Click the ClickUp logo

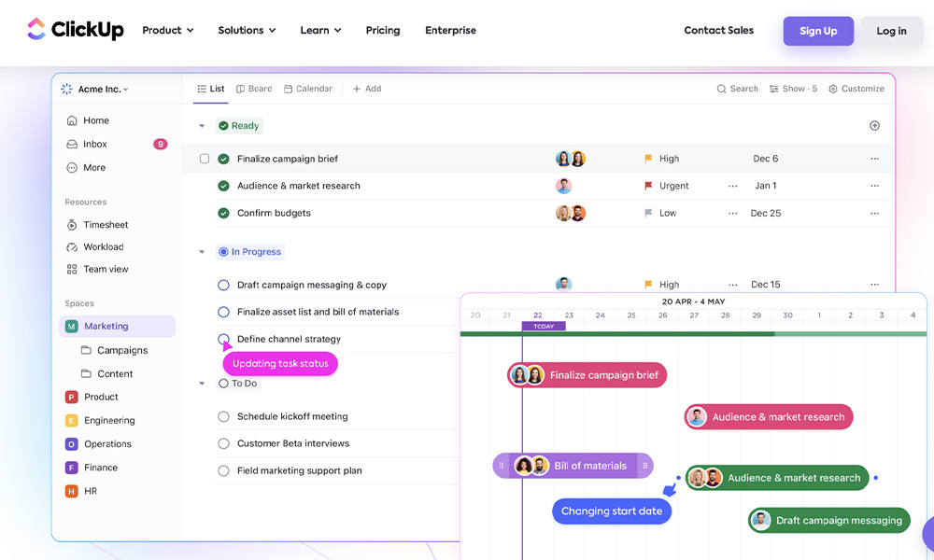[75, 30]
